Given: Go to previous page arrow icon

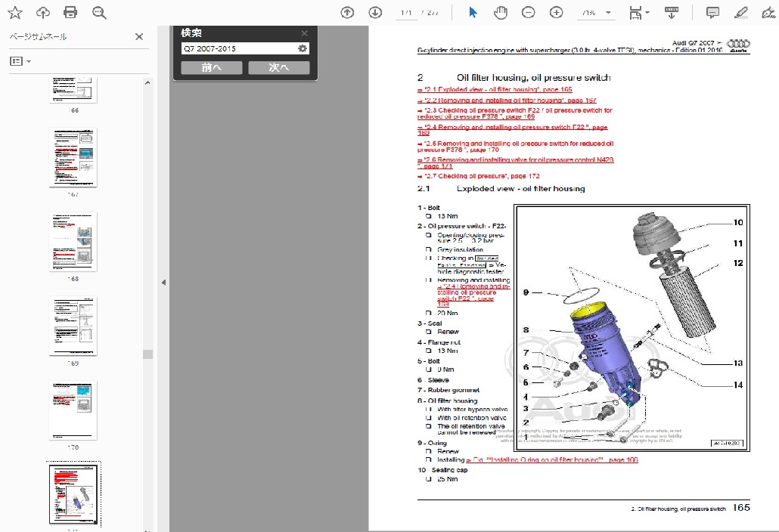Looking at the screenshot, I should click(347, 13).
